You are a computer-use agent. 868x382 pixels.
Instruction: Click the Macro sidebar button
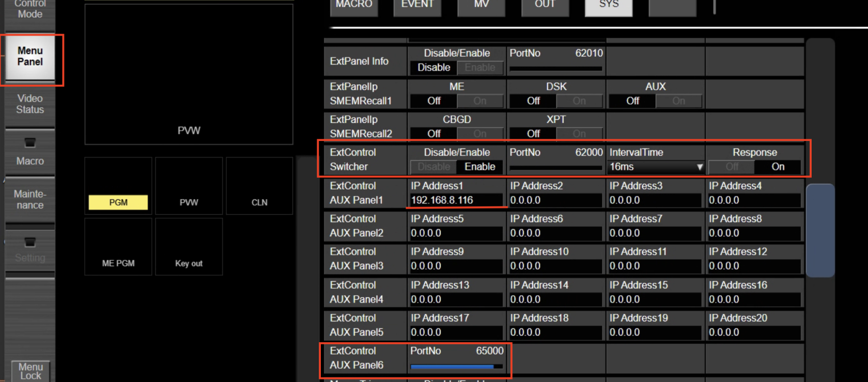click(30, 152)
